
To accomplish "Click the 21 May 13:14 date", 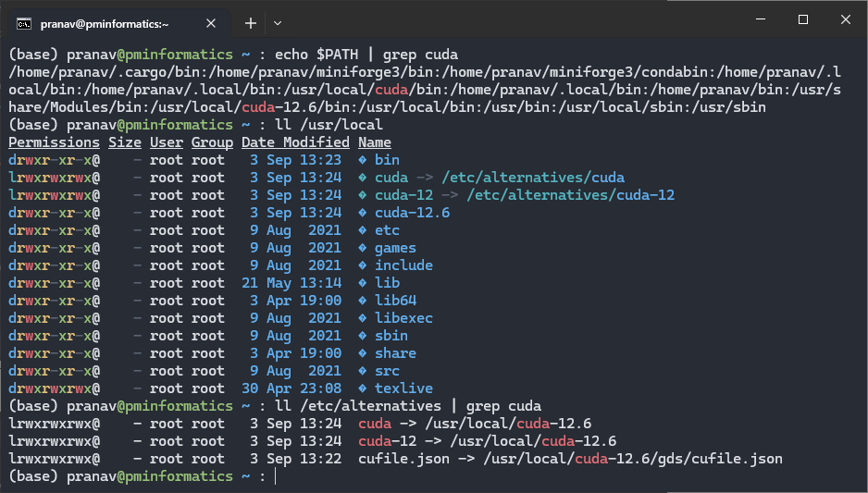I will click(x=291, y=283).
